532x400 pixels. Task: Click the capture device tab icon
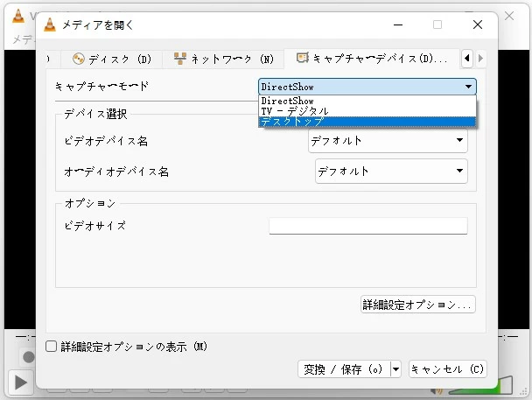pos(303,60)
